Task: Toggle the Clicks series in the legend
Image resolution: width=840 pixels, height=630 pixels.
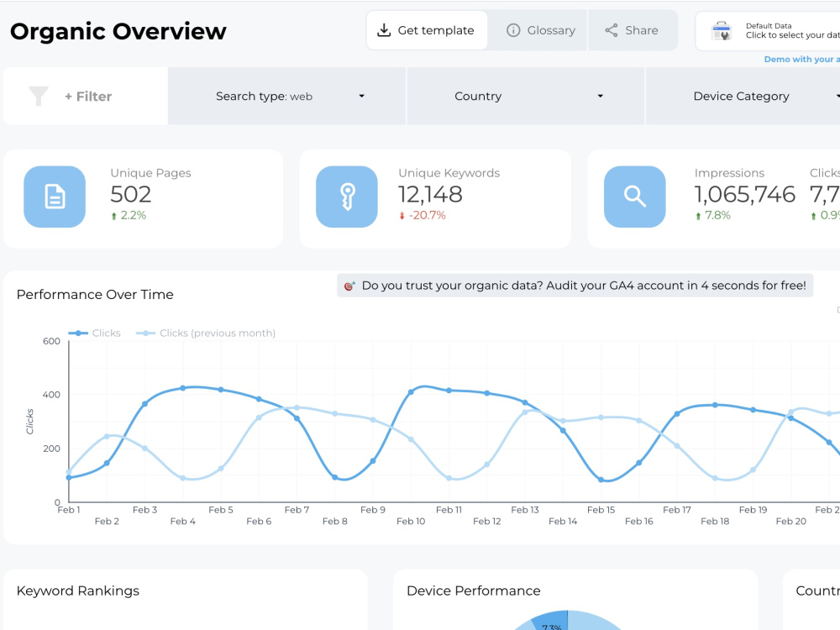Action: pyautogui.click(x=95, y=333)
